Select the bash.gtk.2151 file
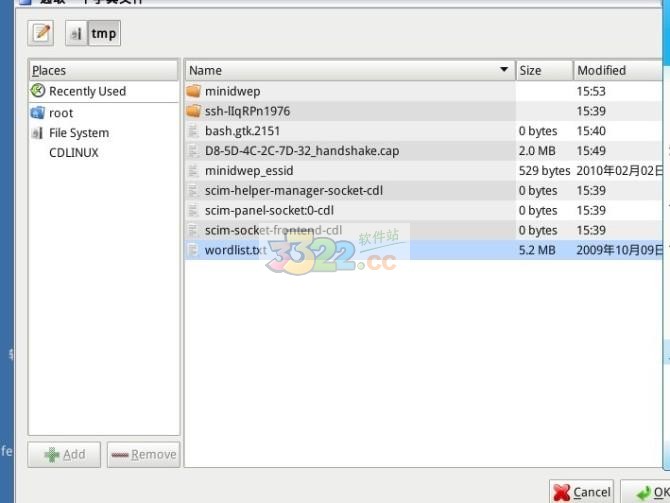 click(x=242, y=131)
